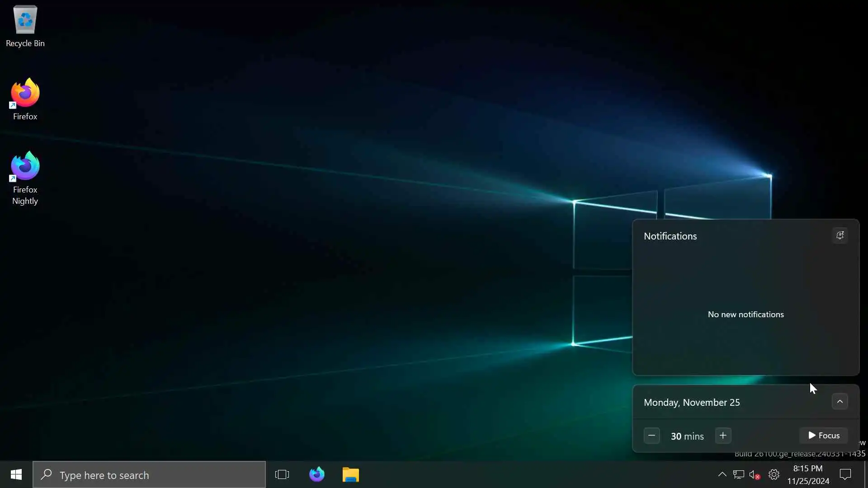Toggle the notification center taskbar icon
868x488 pixels.
845,474
